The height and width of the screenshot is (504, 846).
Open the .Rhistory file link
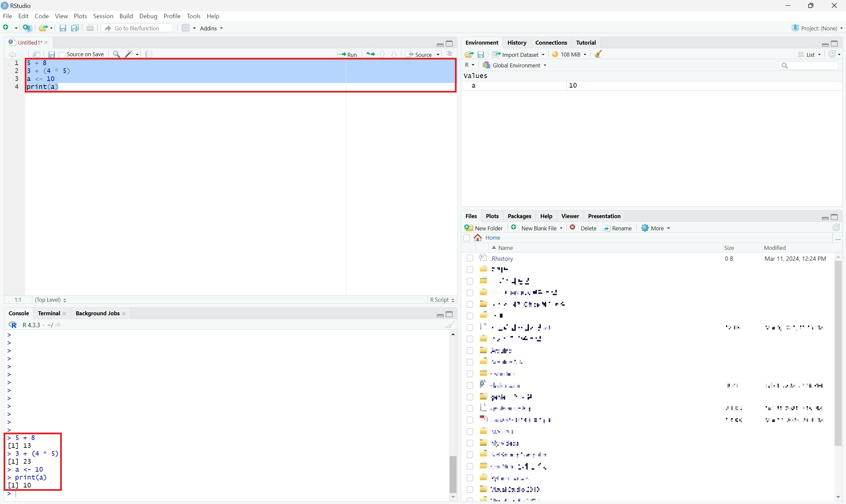click(502, 258)
